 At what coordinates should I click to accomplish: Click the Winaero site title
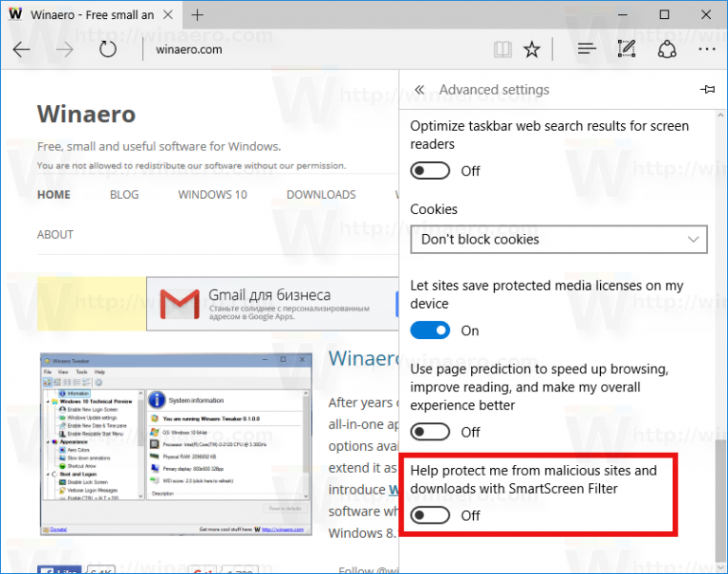point(86,115)
